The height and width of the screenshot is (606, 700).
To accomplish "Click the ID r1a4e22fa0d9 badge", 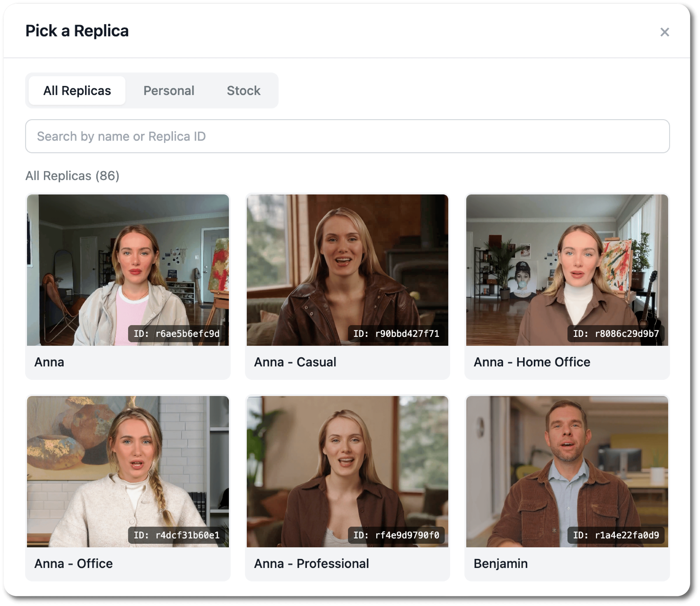I will [616, 535].
